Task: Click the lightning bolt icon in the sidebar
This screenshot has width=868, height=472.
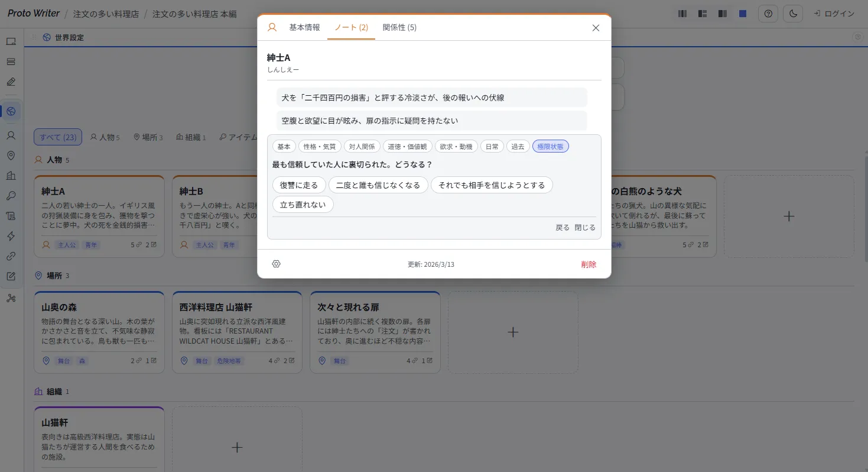Action: 11,236
